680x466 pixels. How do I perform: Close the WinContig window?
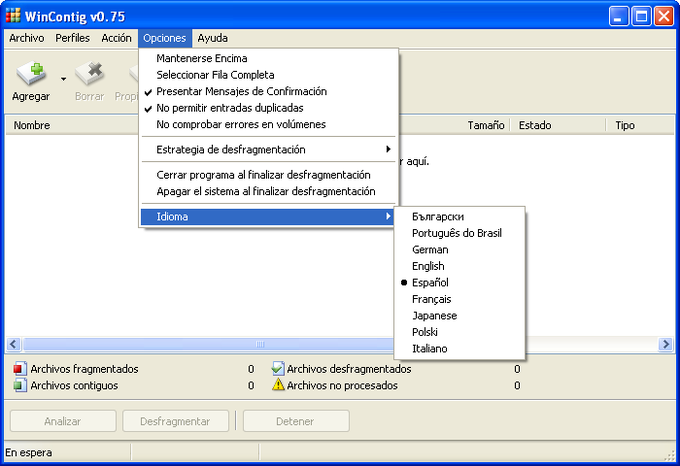coord(664,16)
